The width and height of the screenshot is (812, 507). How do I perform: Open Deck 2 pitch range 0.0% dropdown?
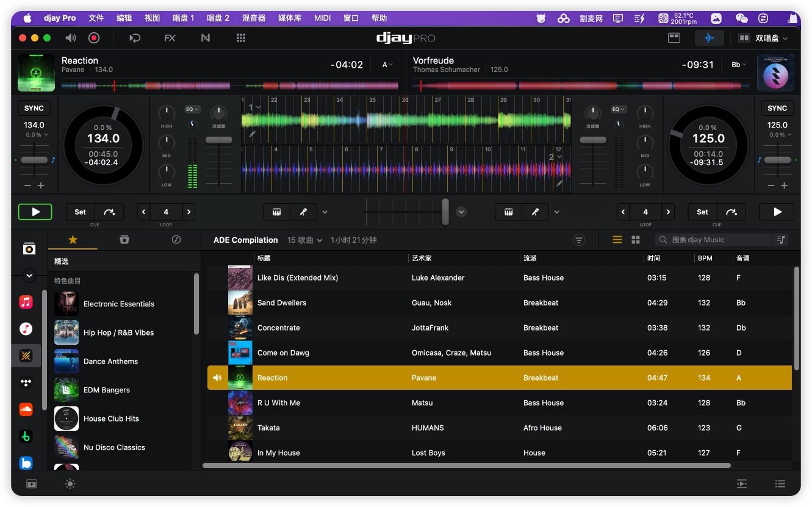pos(780,135)
